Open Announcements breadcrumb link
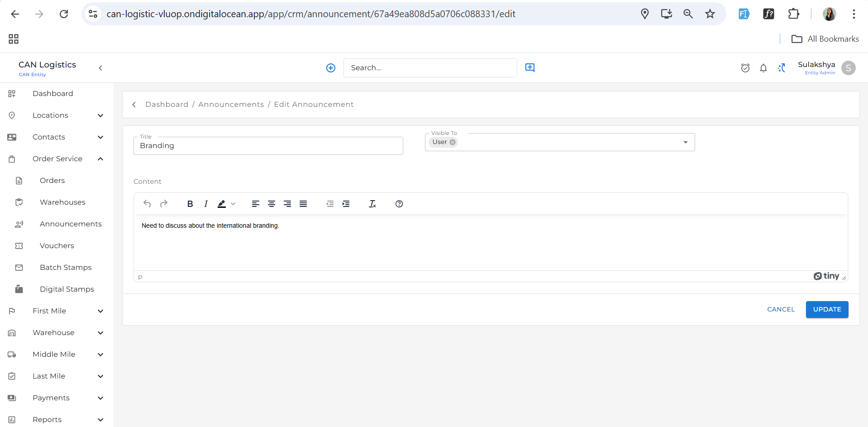The height and width of the screenshot is (427, 868). (x=231, y=105)
